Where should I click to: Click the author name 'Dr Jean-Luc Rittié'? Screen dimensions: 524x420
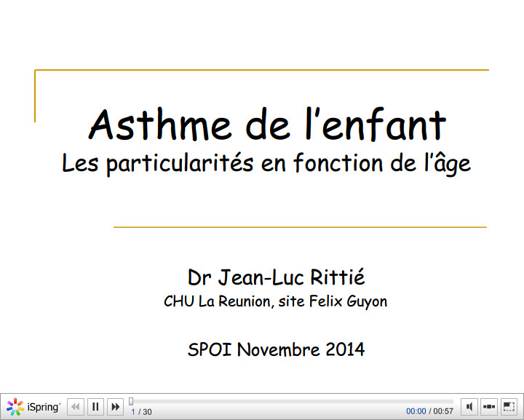point(276,277)
